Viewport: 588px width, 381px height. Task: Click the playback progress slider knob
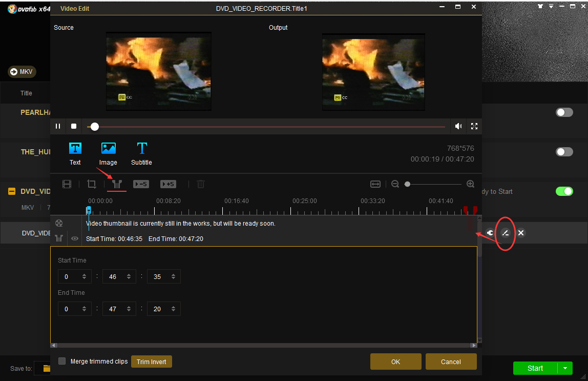point(94,127)
